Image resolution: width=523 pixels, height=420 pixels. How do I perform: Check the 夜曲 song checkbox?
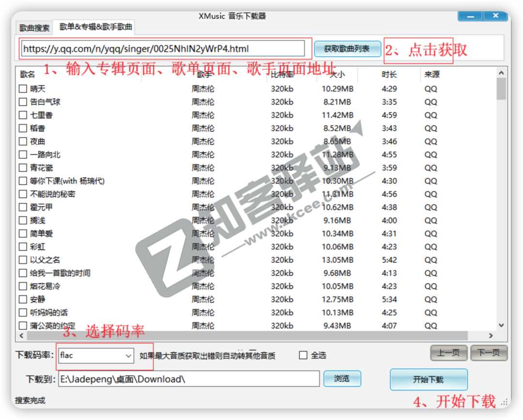tap(22, 141)
